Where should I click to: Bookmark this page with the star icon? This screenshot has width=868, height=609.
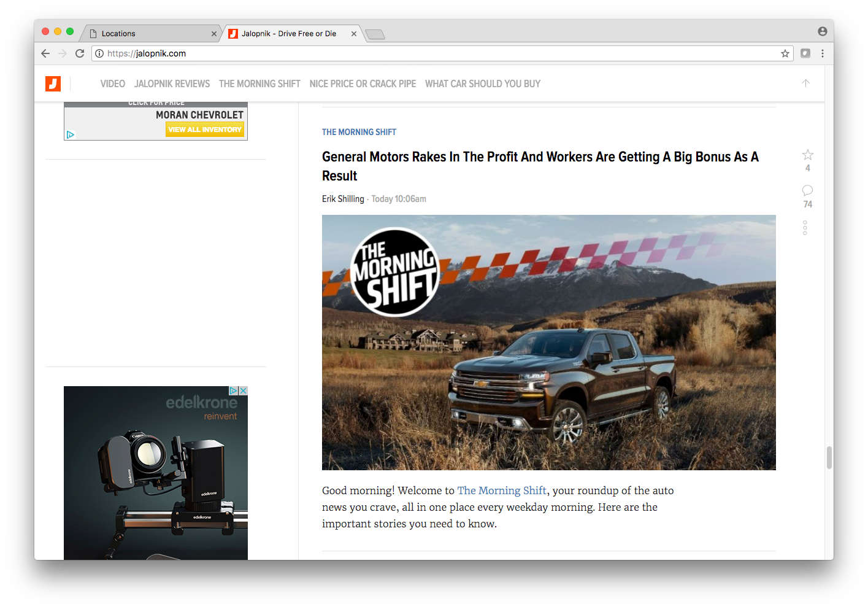coord(785,53)
